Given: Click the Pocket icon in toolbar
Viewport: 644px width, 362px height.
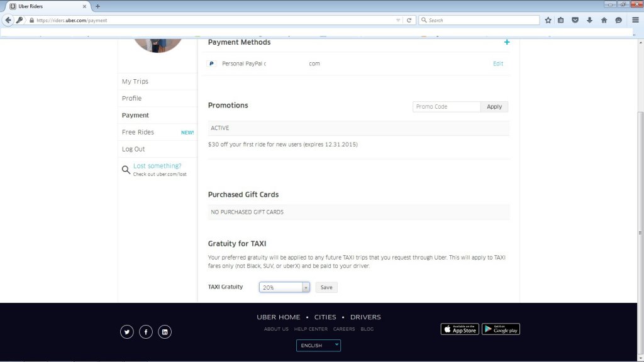Looking at the screenshot, I should pyautogui.click(x=575, y=20).
